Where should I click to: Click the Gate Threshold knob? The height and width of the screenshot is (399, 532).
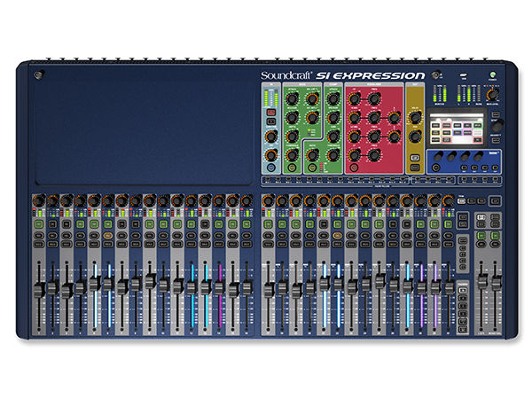[292, 155]
